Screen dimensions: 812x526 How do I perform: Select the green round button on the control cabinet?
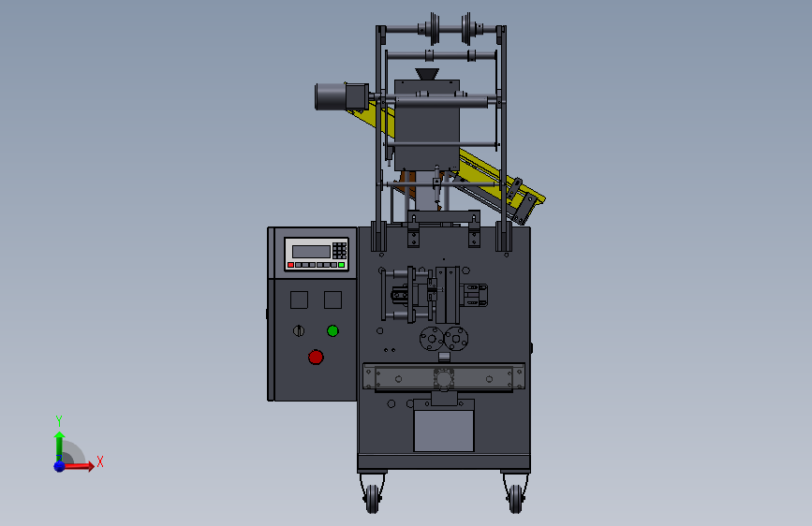tap(333, 330)
